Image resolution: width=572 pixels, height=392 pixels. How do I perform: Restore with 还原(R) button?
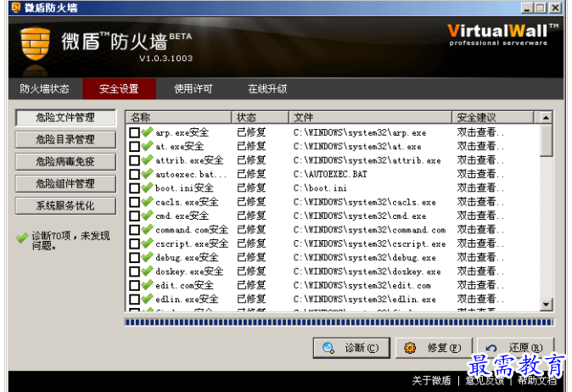[515, 348]
